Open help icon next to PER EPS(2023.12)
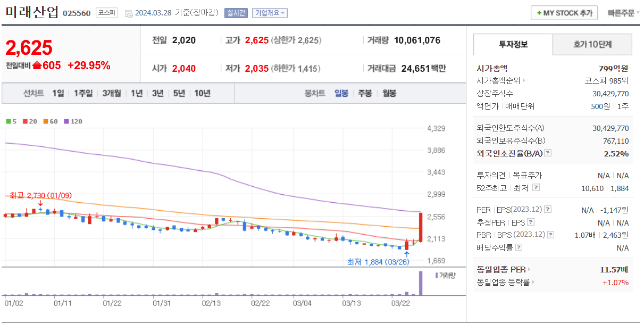The image size is (644, 323). [548, 210]
